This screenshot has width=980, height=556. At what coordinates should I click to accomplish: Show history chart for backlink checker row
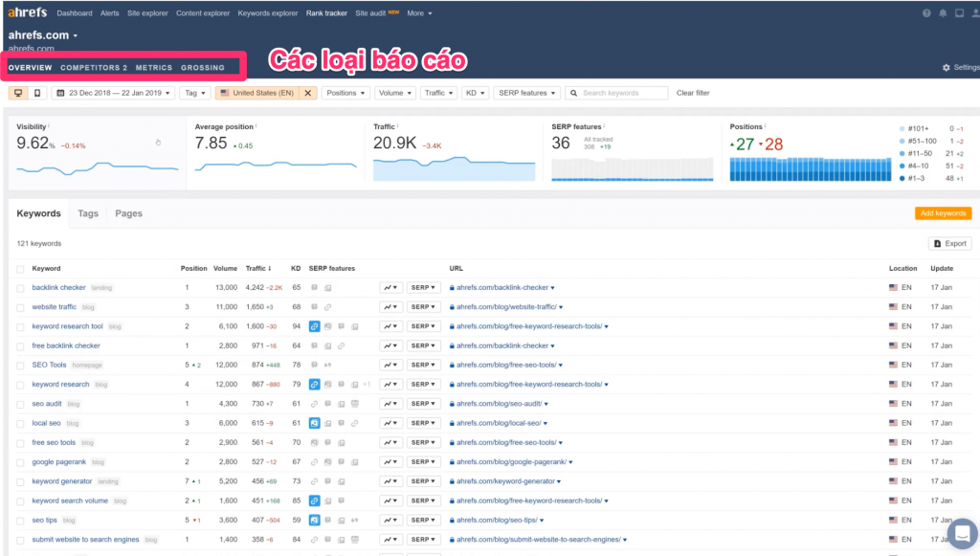pyautogui.click(x=390, y=287)
